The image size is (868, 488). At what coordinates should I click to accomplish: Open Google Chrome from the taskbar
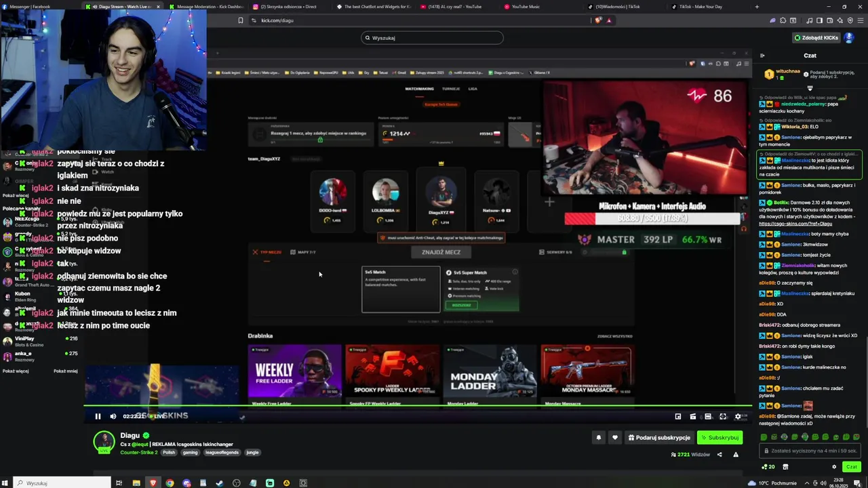tap(170, 483)
